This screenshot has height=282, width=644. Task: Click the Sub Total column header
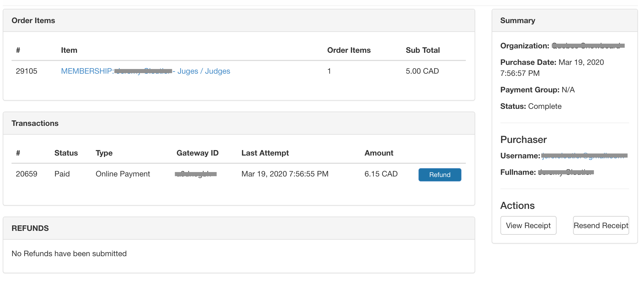point(423,50)
